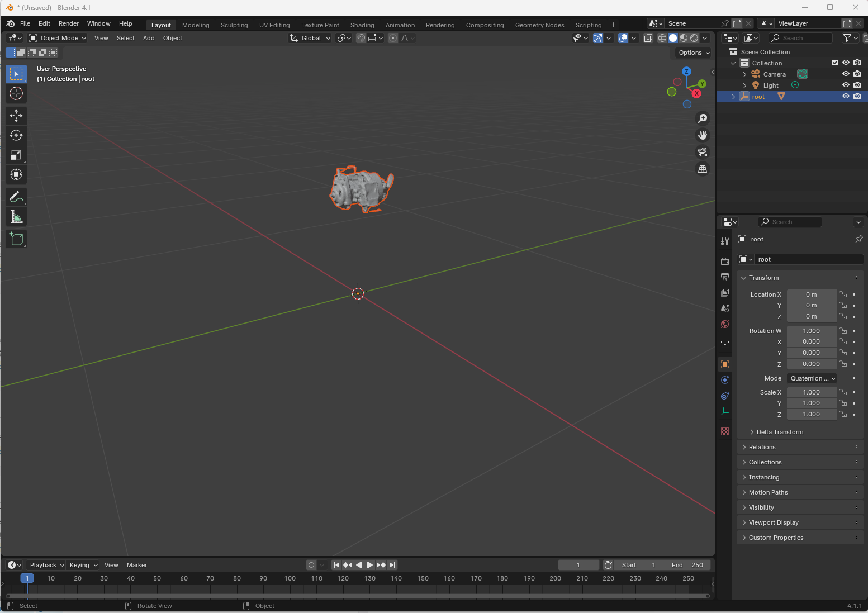Uncheck the Collection exclude checkbox
This screenshot has height=613, width=868.
[x=835, y=63]
